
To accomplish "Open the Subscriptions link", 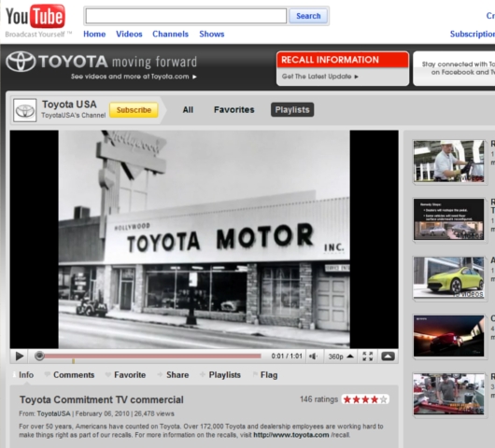I will (x=473, y=35).
